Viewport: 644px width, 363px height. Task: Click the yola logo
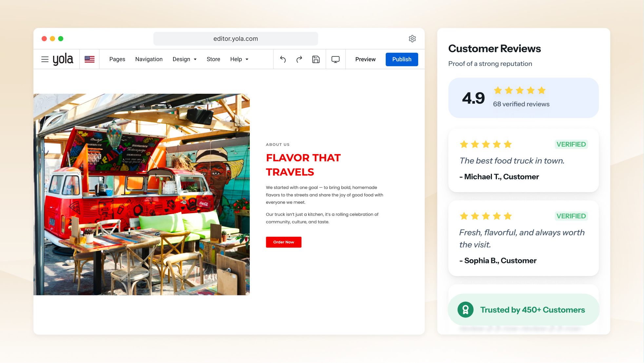point(63,59)
